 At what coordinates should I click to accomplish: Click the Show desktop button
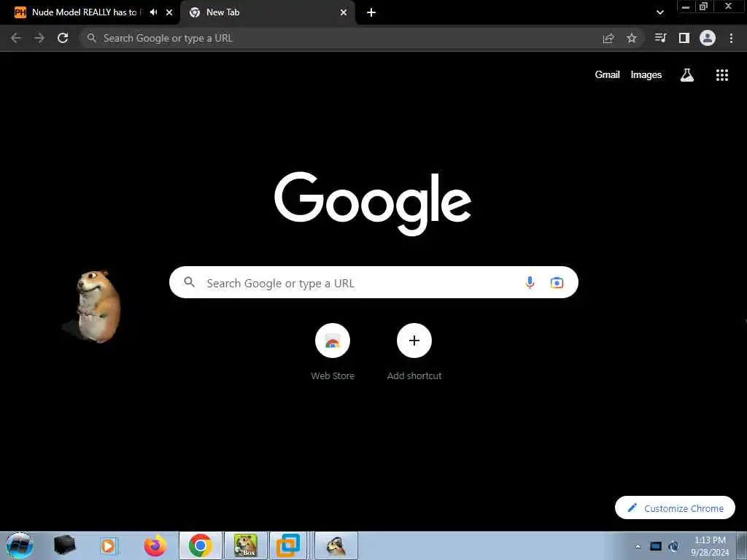(742, 545)
